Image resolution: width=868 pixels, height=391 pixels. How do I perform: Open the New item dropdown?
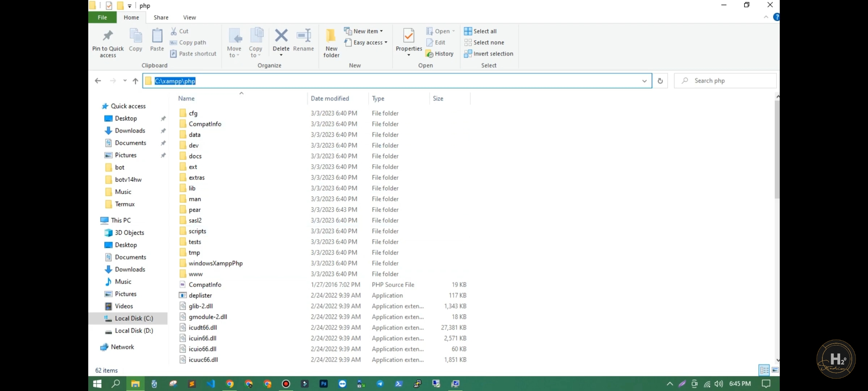click(x=363, y=31)
